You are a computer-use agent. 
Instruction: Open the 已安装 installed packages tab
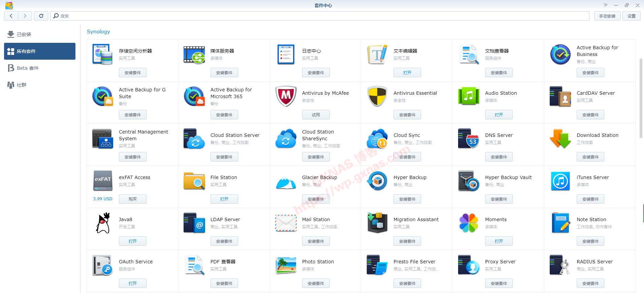(x=24, y=34)
